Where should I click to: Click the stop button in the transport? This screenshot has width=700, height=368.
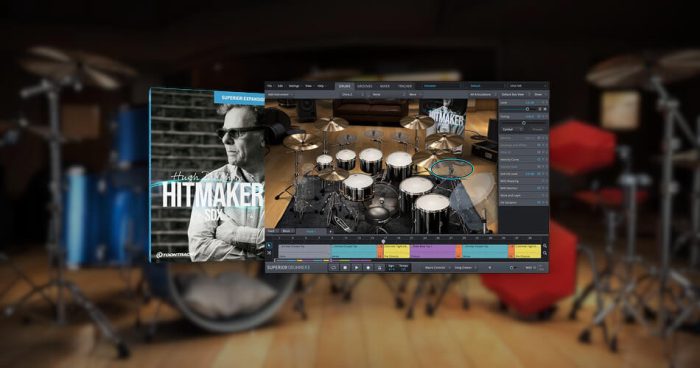[x=345, y=268]
